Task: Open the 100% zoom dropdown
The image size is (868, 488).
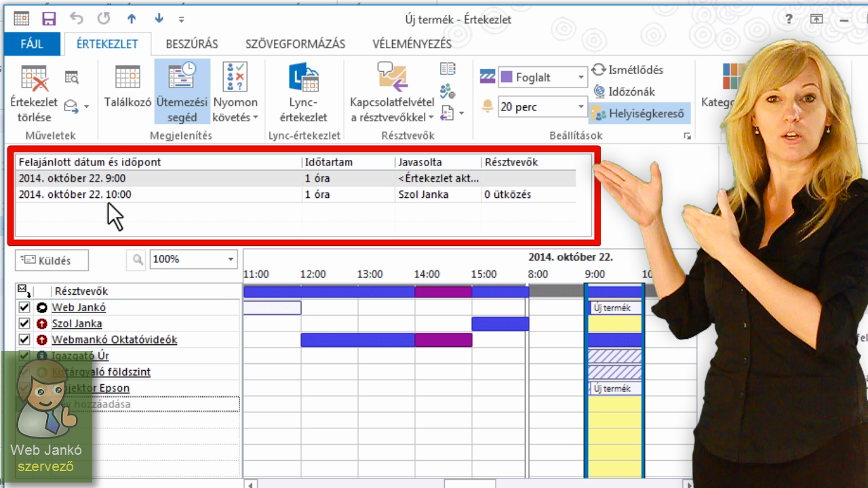Action: pyautogui.click(x=231, y=260)
